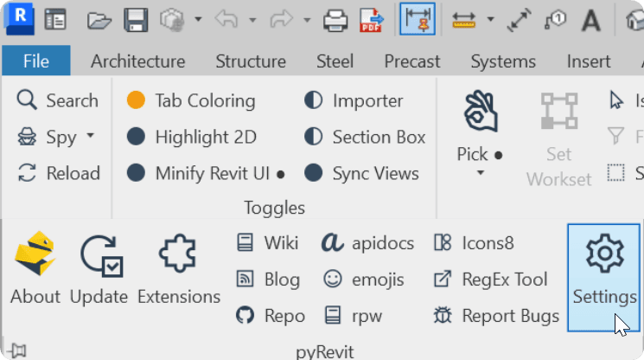
Task: Expand the Spy dropdown menu
Action: pyautogui.click(x=91, y=135)
